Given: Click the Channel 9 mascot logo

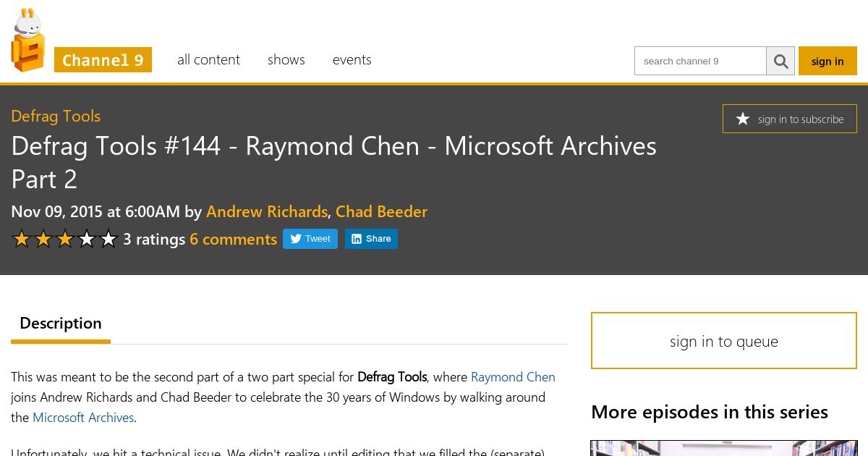Looking at the screenshot, I should [28, 41].
